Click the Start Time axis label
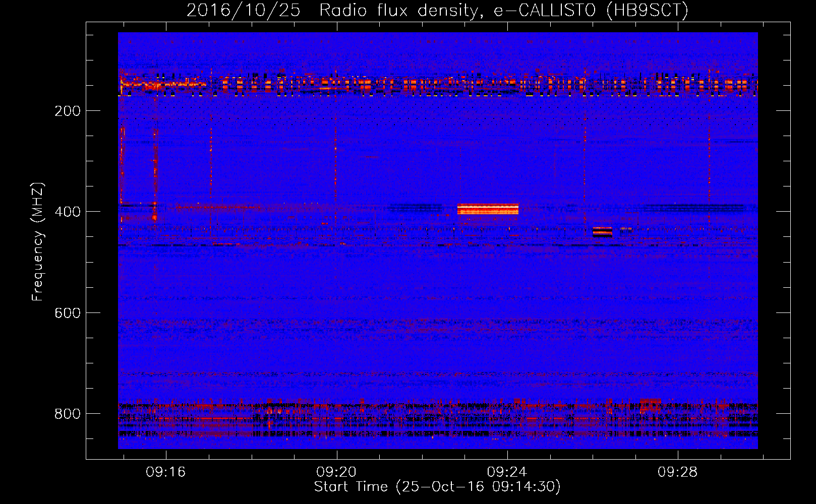Screen dimensions: 816x504 coord(437,487)
